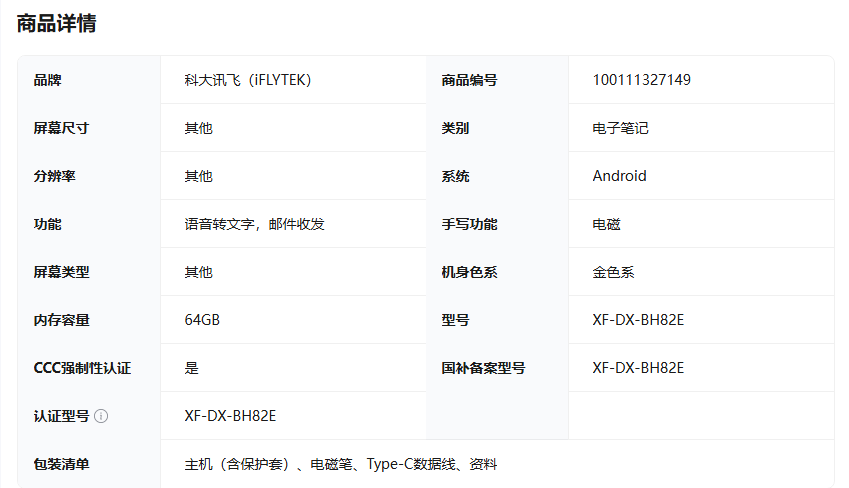Image resolution: width=849 pixels, height=488 pixels.
Task: Click the handwriting value 电磁
Action: pos(606,224)
